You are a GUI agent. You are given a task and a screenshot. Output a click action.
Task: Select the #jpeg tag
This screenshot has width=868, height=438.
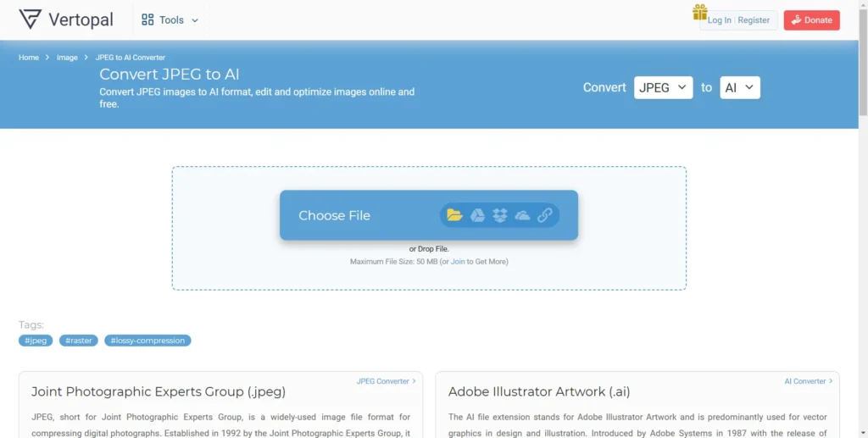pos(36,341)
